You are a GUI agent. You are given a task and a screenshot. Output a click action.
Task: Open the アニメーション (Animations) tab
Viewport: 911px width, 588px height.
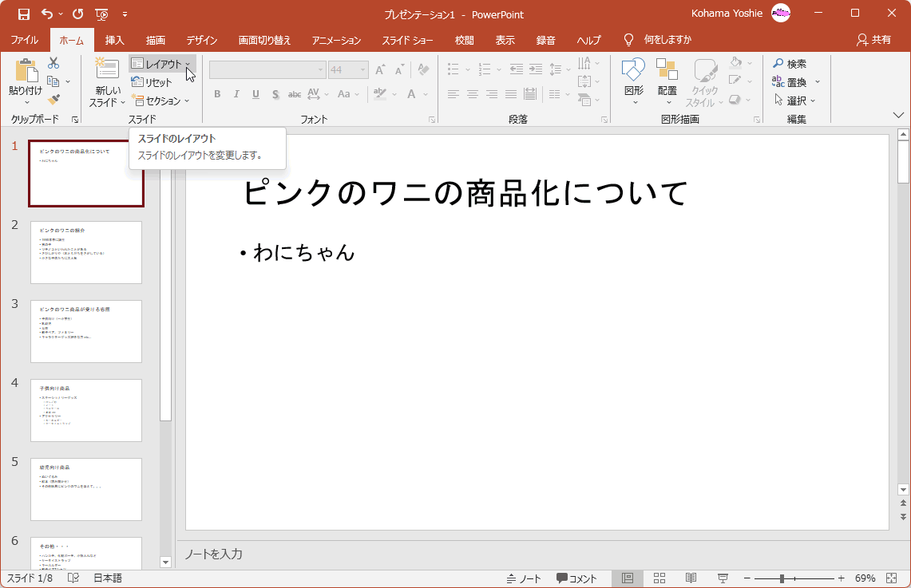335,39
